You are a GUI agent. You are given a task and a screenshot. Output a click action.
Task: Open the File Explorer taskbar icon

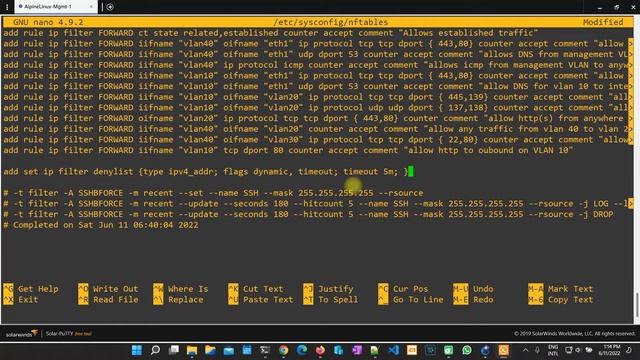(x=192, y=350)
